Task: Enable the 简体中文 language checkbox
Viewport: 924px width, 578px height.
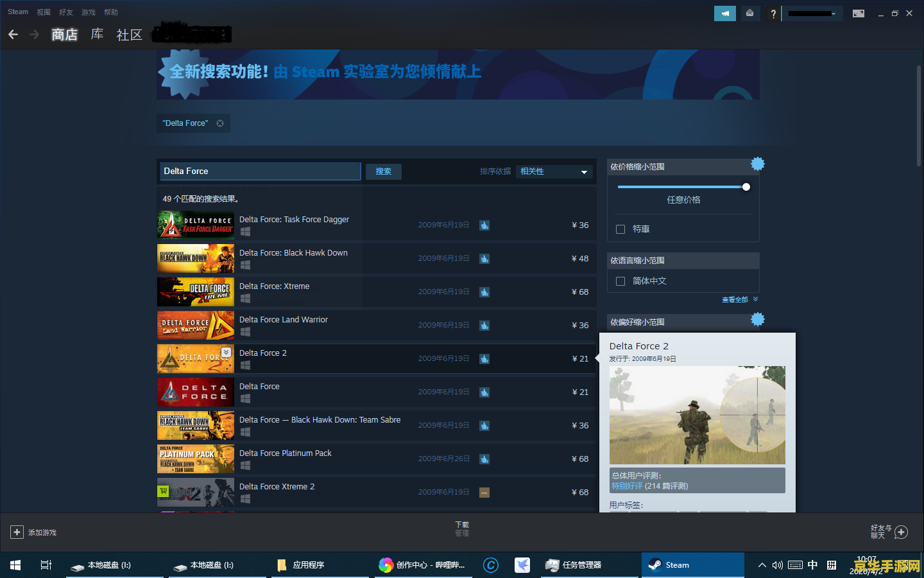Action: click(x=620, y=281)
